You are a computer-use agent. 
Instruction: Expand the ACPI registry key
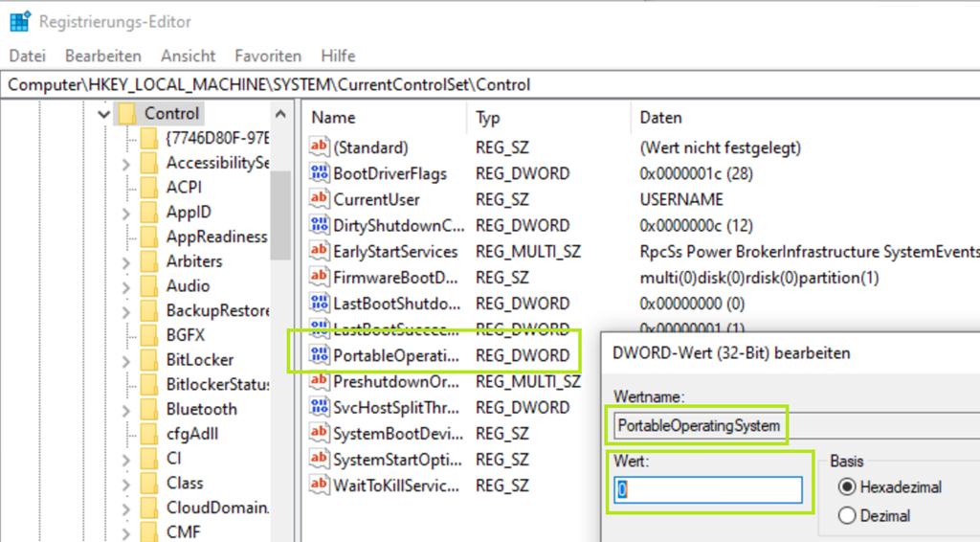(126, 188)
